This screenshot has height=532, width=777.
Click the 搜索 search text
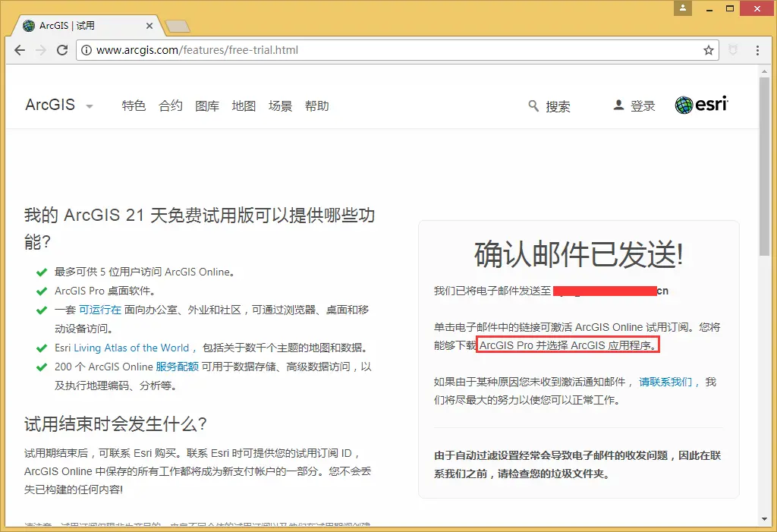point(558,106)
